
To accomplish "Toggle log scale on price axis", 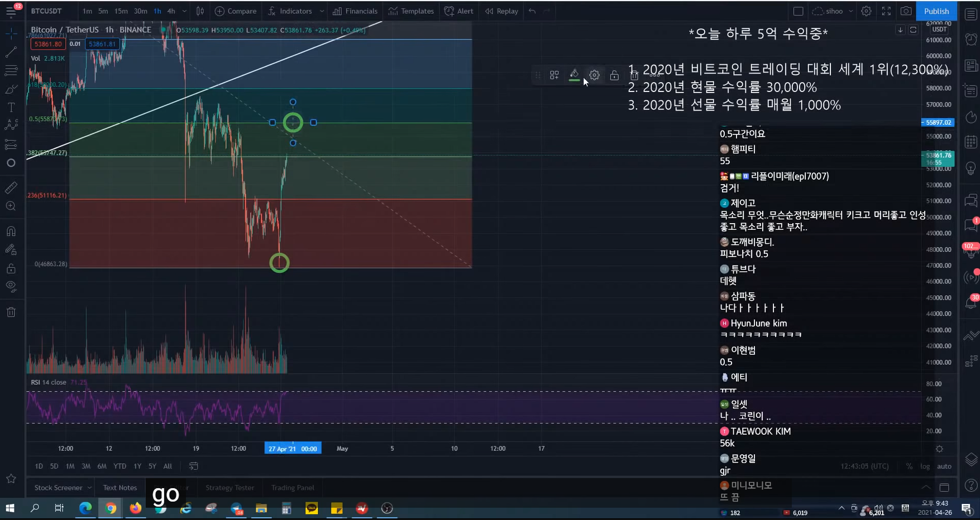I will (925, 466).
